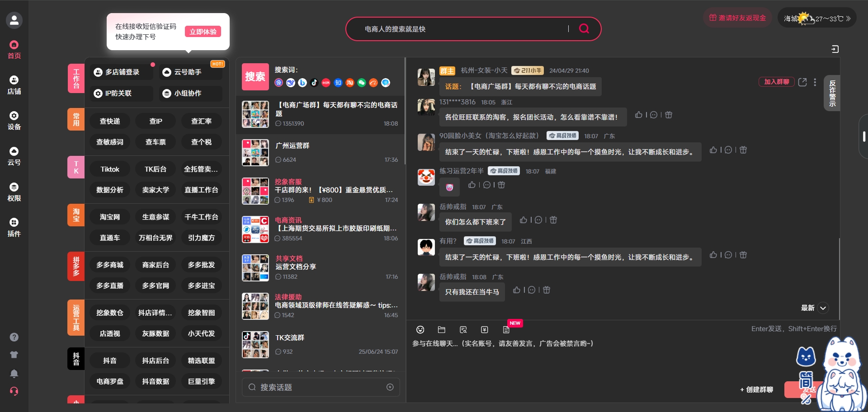Like 岳帅戒指's message 只有我还在当牛马
Image resolution: width=868 pixels, height=412 pixels.
[x=517, y=290]
